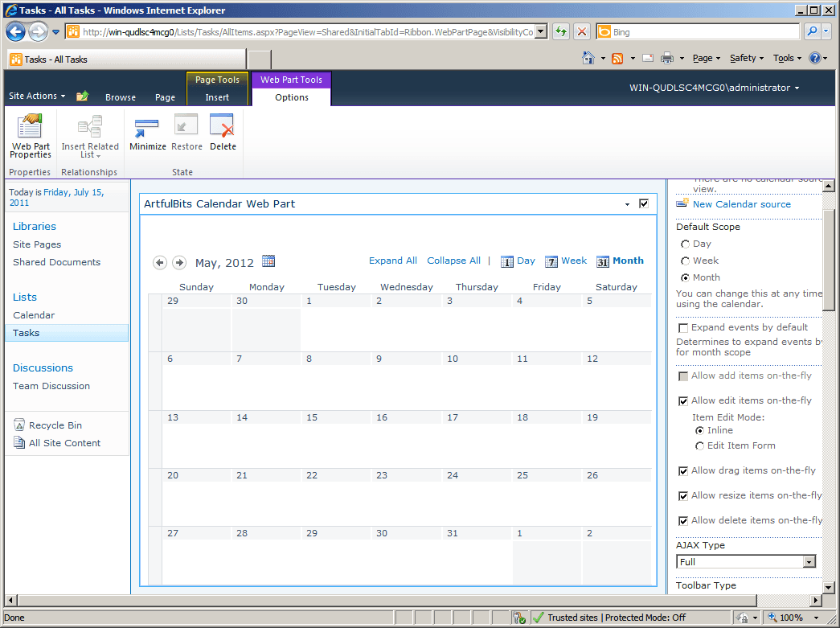Click the Day view calendar icon
This screenshot has height=628, width=840.
(506, 261)
